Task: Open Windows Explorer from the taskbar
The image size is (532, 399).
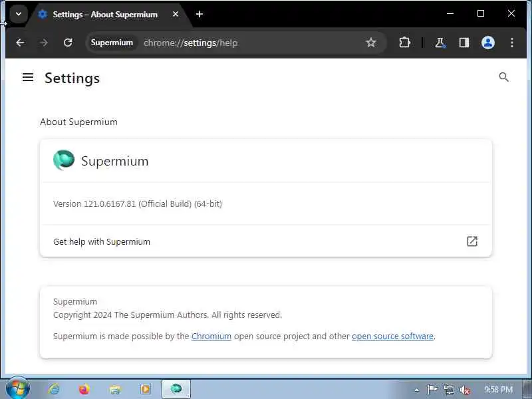Action: (x=115, y=389)
